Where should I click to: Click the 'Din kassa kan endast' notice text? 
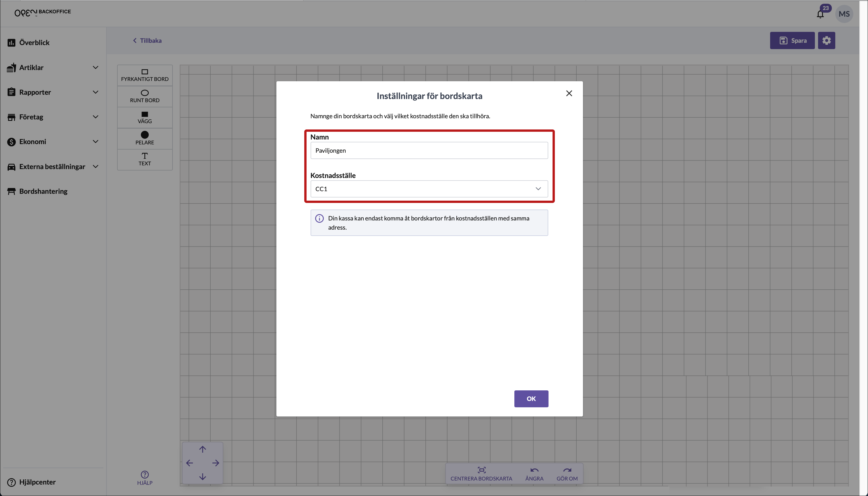pyautogui.click(x=429, y=223)
